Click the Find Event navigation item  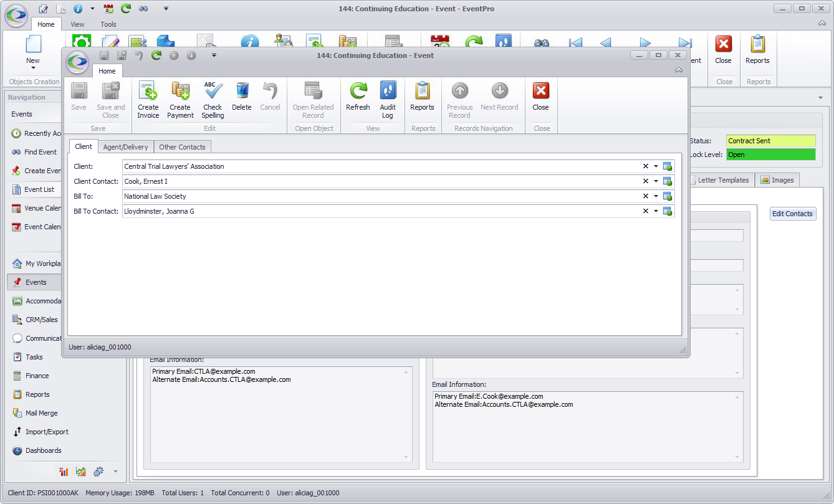tap(36, 152)
